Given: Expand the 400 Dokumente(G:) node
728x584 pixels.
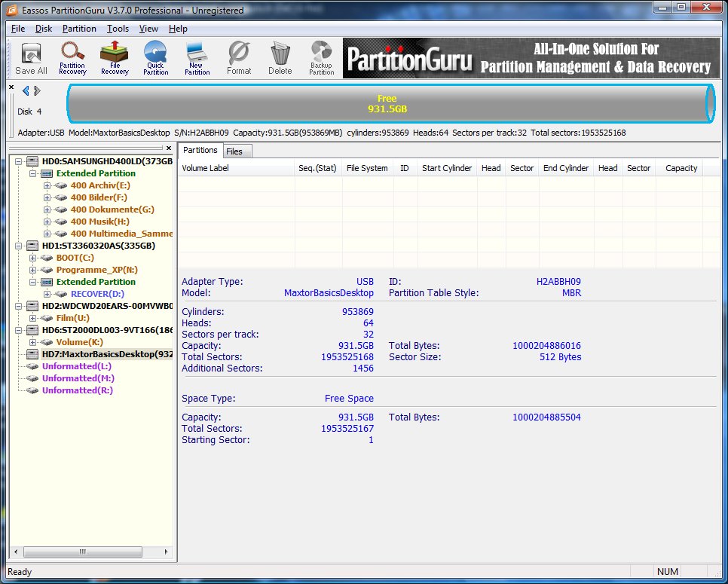Looking at the screenshot, I should (47, 209).
